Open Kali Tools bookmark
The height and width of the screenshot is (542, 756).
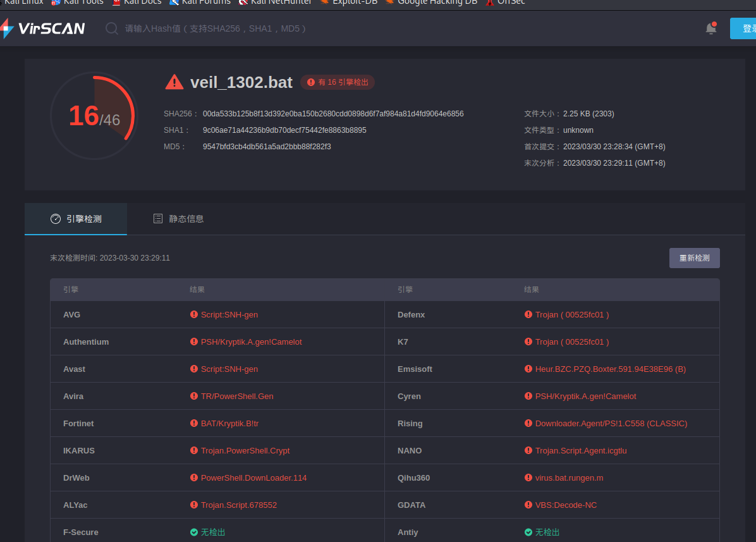coord(77,3)
